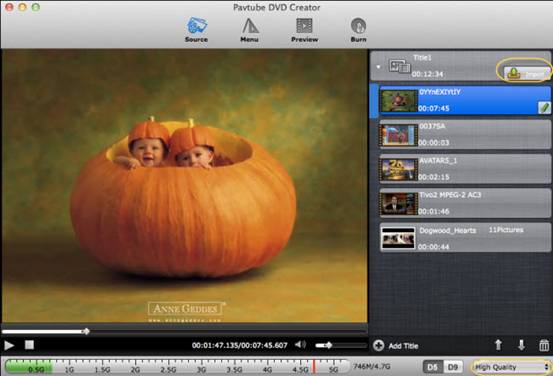
Task: Click the 746M/4.7G size readout
Action: coord(372,366)
